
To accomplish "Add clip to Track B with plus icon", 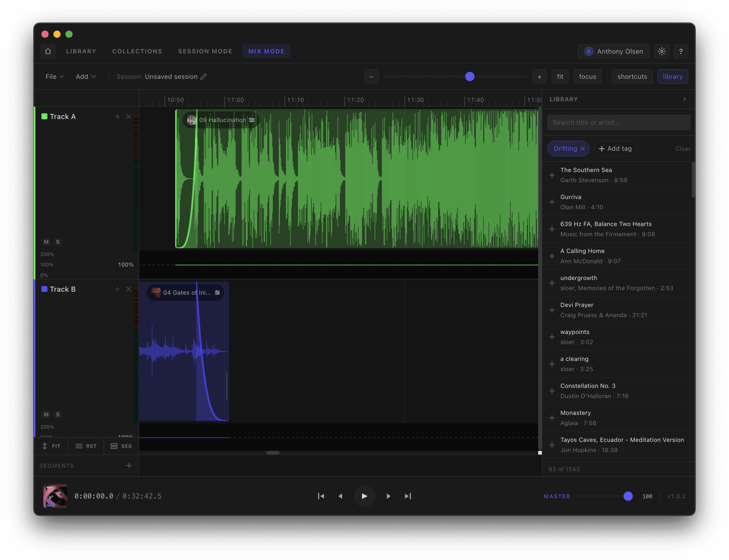I will pos(117,289).
